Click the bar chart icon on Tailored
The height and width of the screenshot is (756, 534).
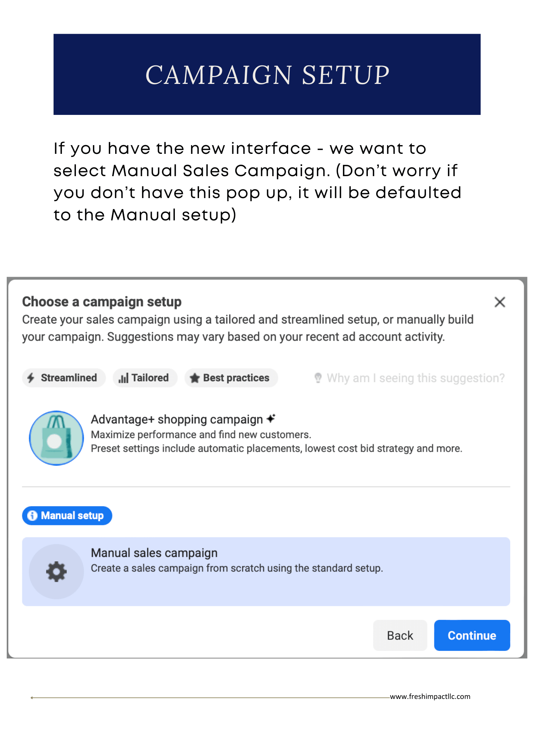pyautogui.click(x=123, y=378)
